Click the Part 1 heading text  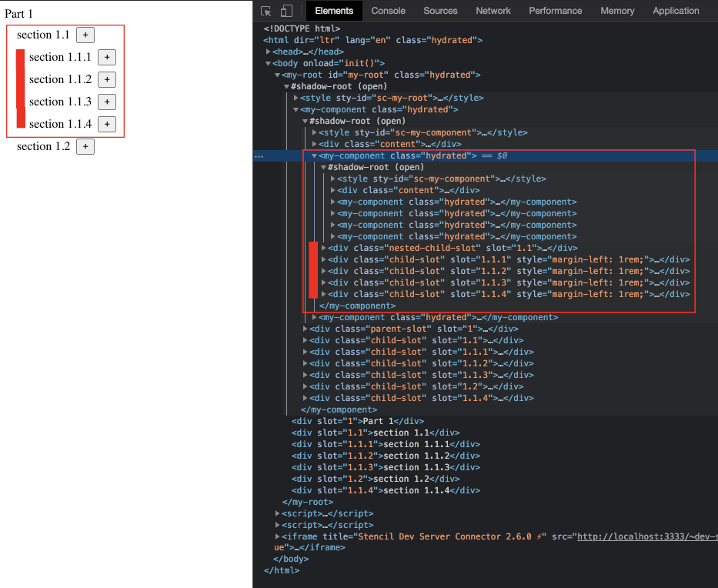tap(18, 14)
